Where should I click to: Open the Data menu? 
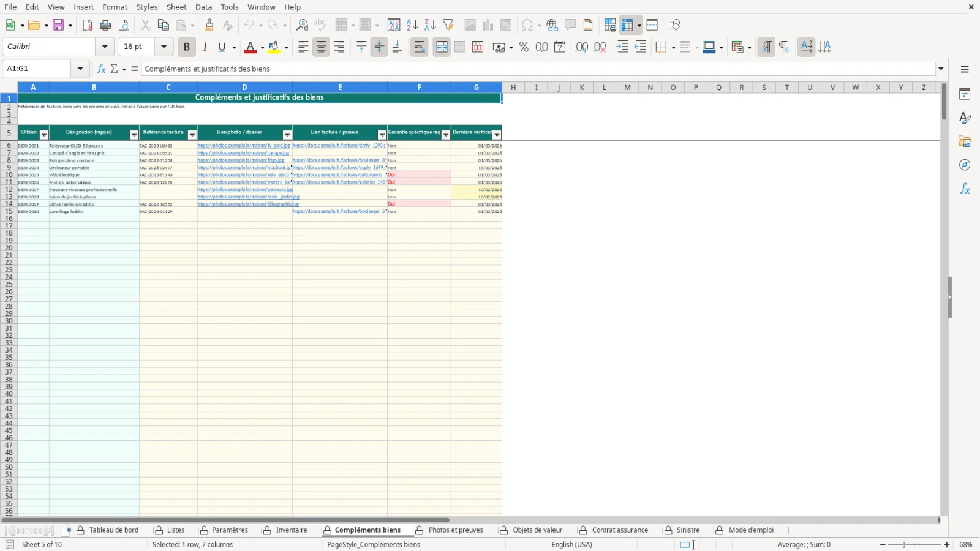coord(204,7)
